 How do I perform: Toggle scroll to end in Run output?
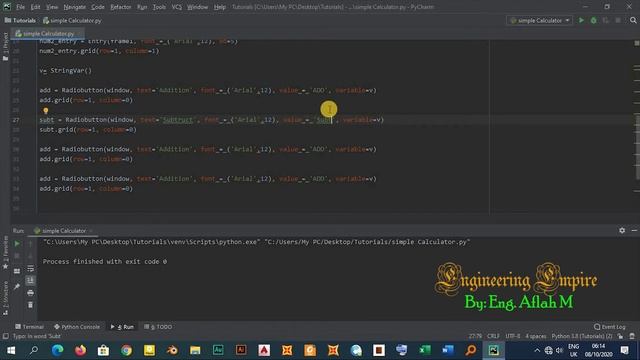31,280
